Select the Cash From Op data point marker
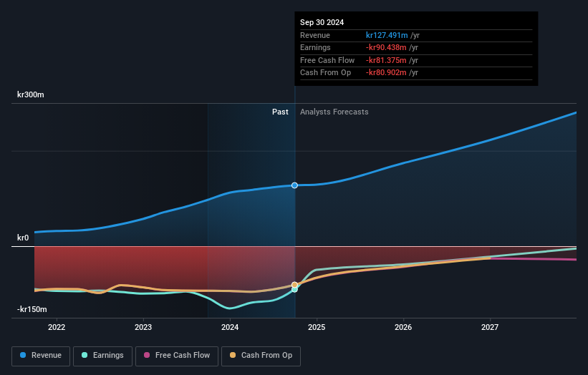Screen dimensions: 588x375 pyautogui.click(x=295, y=285)
